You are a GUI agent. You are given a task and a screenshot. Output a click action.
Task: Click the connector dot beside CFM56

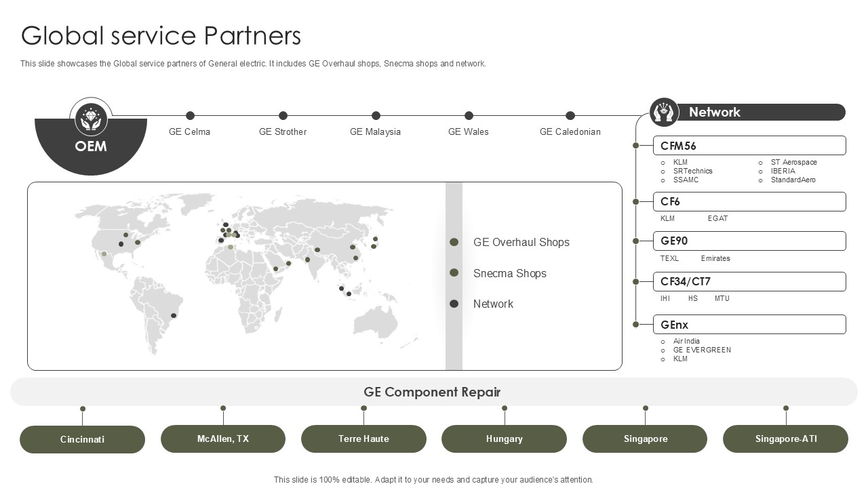click(635, 146)
